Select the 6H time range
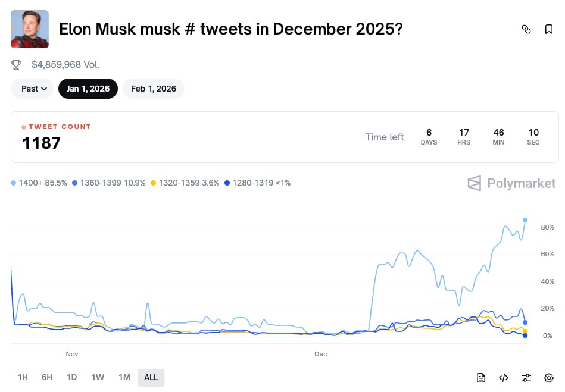 point(47,377)
